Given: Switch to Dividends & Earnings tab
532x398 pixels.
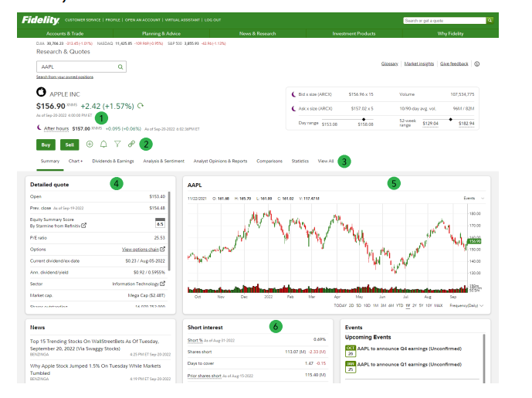Looking at the screenshot, I should (x=113, y=161).
